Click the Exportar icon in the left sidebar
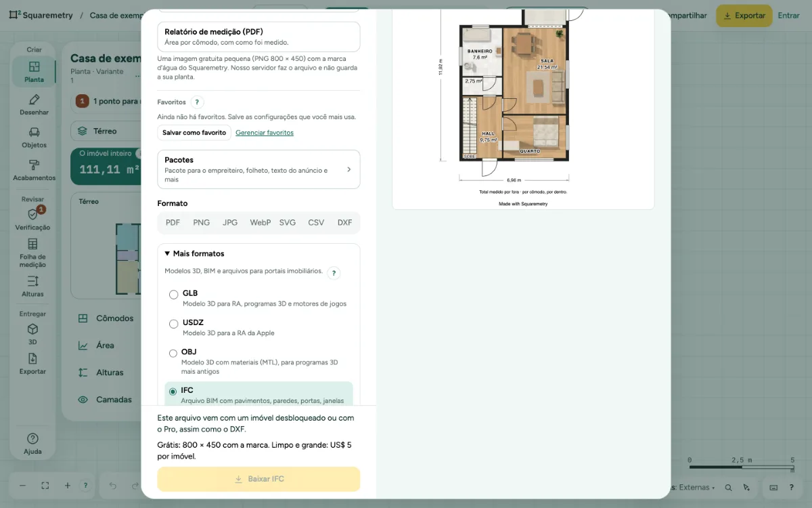 [32, 364]
